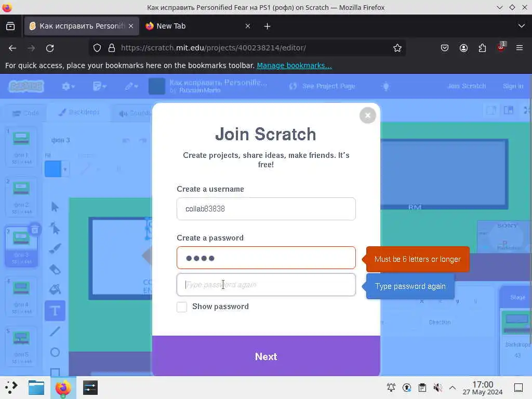Open the Extensions puzzle icon
The width and height of the screenshot is (532, 399).
coord(482,48)
